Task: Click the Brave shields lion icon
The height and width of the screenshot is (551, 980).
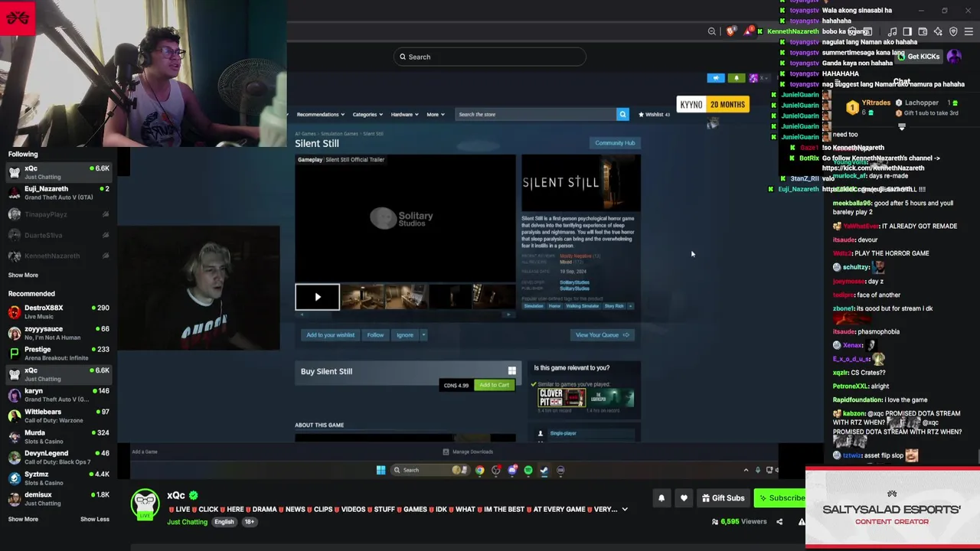Action: coord(731,31)
